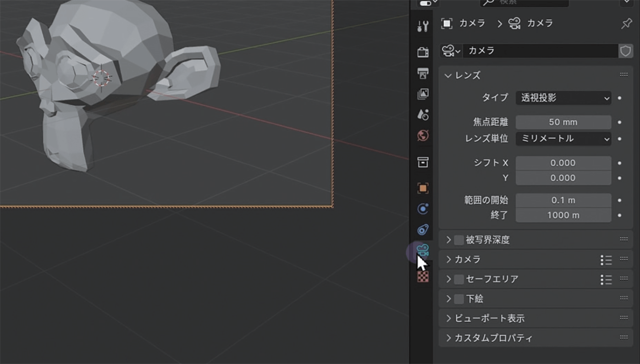
Task: Open the Output properties printer tab
Action: tap(422, 73)
